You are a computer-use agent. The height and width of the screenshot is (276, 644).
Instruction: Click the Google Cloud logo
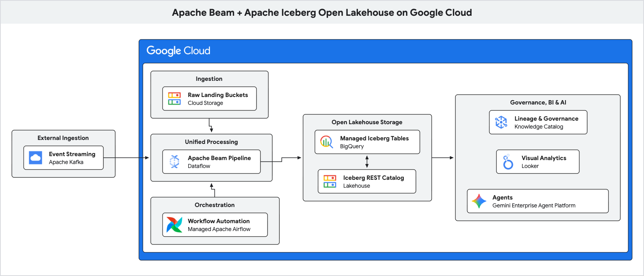coord(178,51)
